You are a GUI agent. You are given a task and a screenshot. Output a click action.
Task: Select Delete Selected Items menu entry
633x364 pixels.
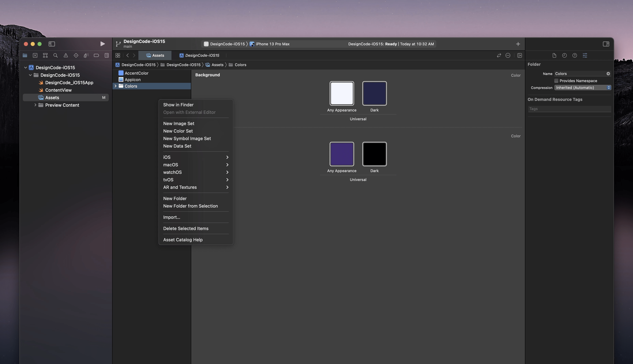(x=185, y=229)
